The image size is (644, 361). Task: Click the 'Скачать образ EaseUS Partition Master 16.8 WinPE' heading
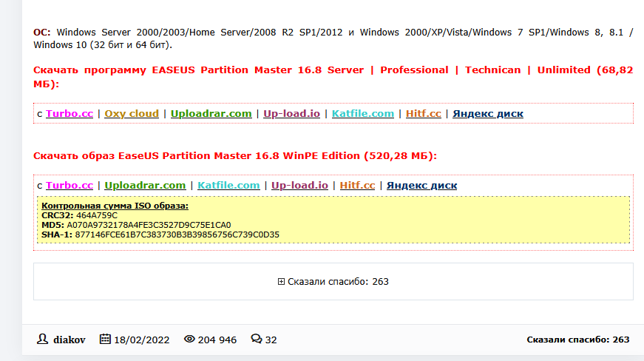pos(235,155)
